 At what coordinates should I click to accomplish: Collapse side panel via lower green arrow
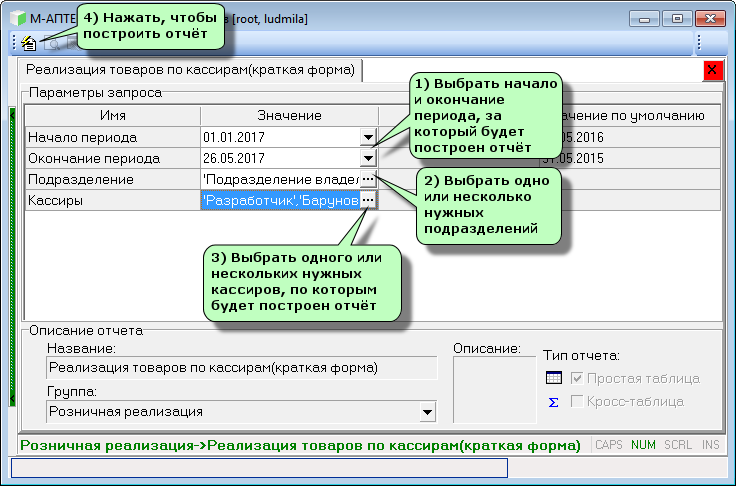pos(12,400)
